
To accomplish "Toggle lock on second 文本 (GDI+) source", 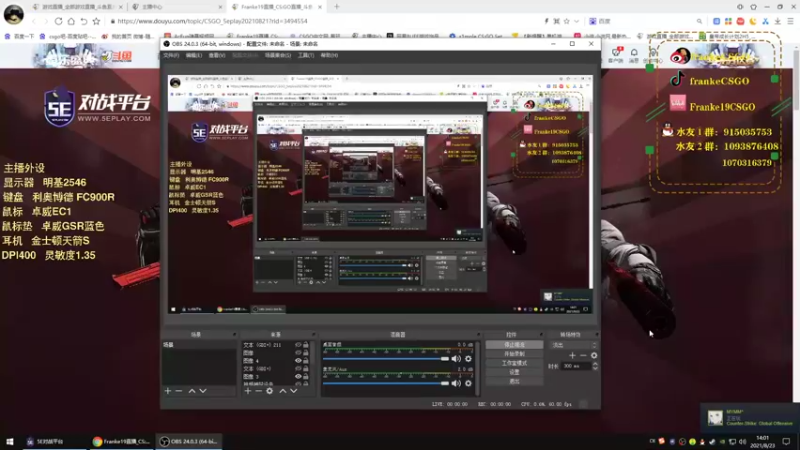I will pyautogui.click(x=306, y=368).
